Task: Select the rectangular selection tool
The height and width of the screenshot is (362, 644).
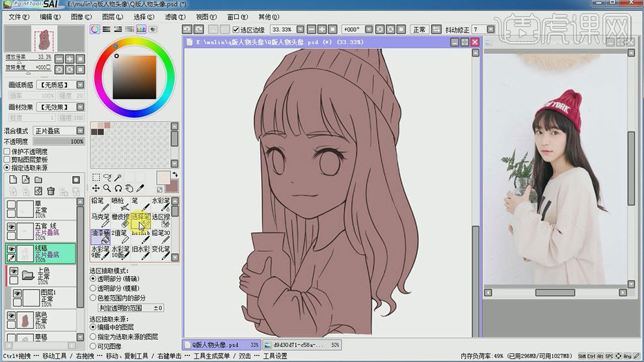Action: coord(96,177)
